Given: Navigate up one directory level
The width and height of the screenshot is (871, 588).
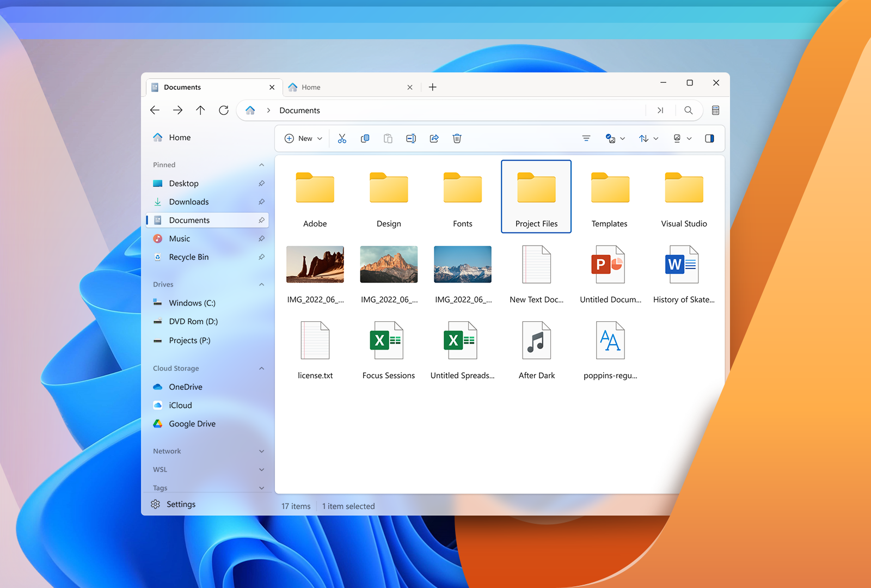Looking at the screenshot, I should point(200,111).
